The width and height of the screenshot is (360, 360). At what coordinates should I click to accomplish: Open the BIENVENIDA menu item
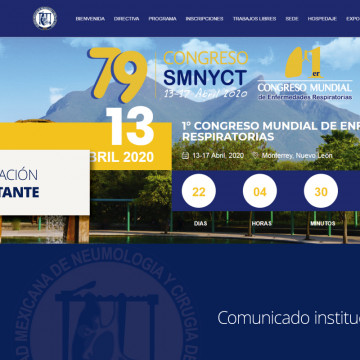click(x=90, y=19)
